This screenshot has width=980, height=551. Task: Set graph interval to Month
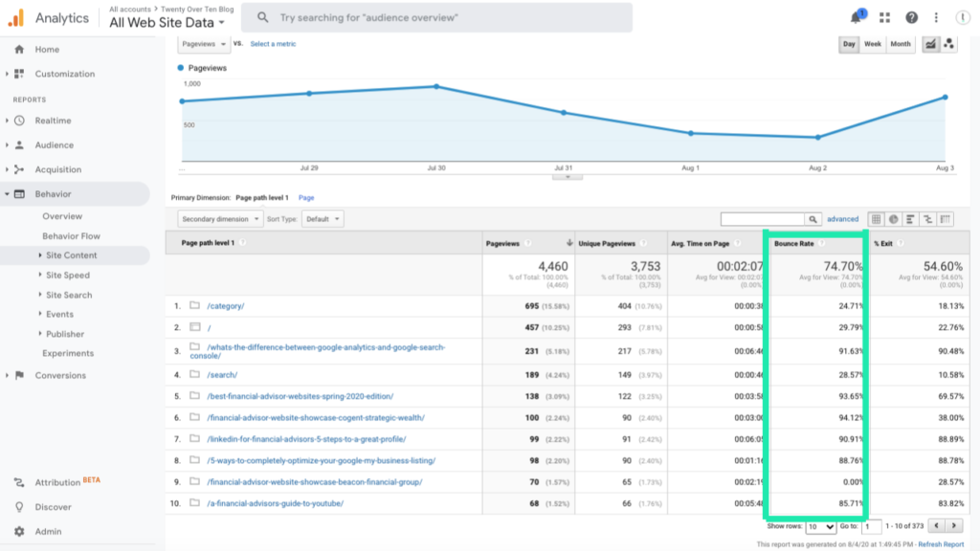901,44
